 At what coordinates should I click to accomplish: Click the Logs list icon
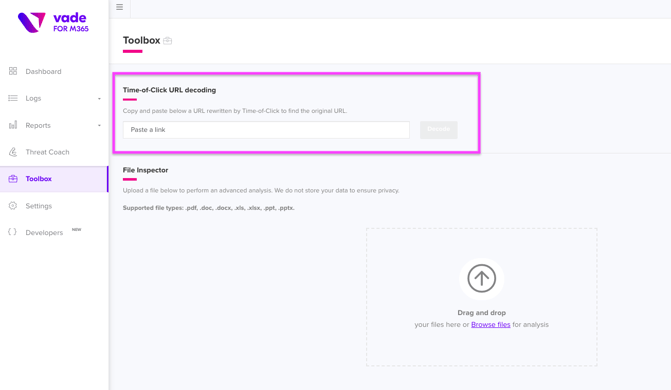coord(13,98)
